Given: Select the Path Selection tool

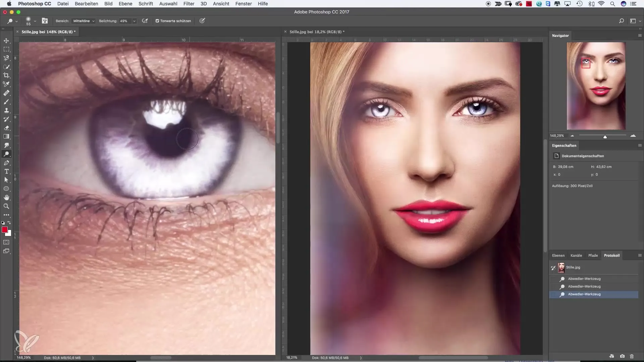Looking at the screenshot, I should [x=6, y=180].
